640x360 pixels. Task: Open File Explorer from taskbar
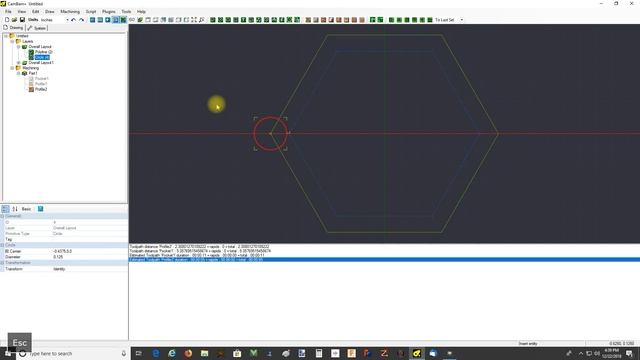(204, 353)
